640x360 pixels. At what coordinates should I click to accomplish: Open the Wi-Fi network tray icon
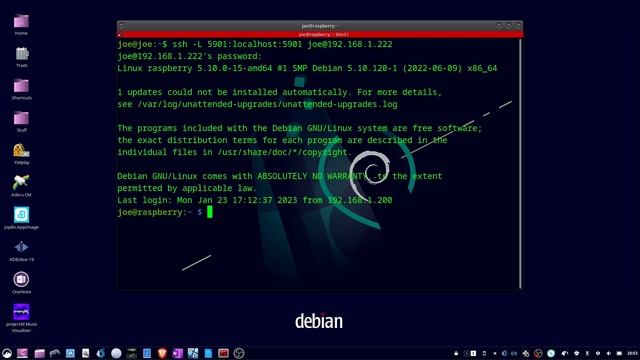[x=576, y=353]
